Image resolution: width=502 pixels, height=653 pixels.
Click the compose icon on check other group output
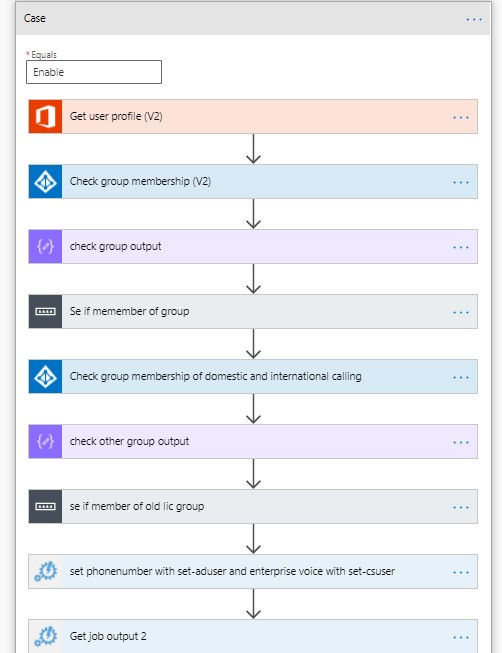45,441
